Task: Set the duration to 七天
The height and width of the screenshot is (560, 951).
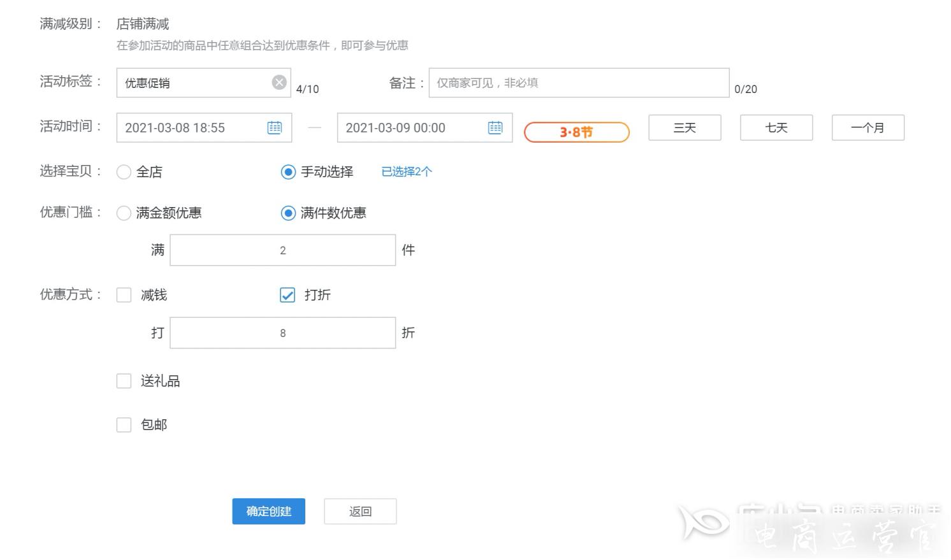Action: 776,127
